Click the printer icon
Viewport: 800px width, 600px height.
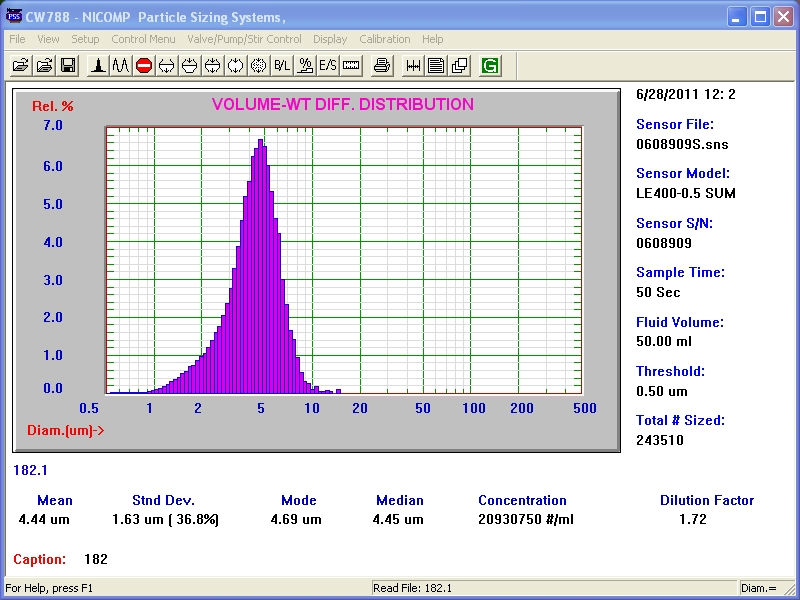coord(381,66)
